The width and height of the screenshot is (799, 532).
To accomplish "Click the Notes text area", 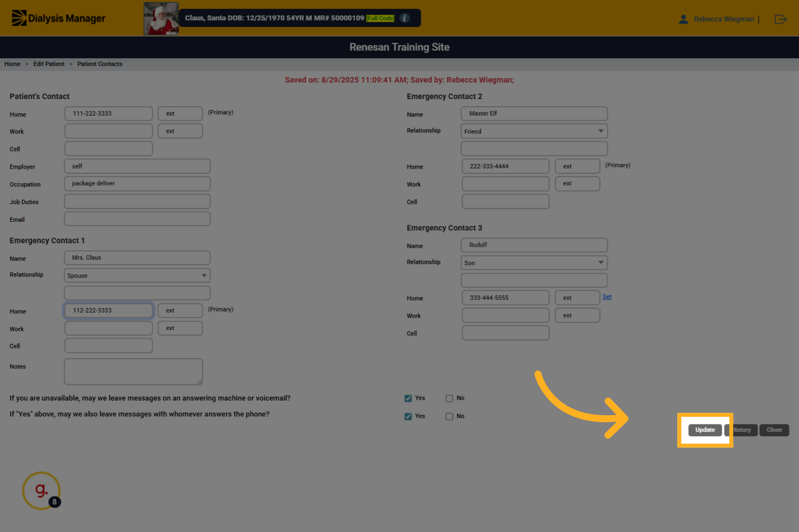I will pyautogui.click(x=133, y=372).
